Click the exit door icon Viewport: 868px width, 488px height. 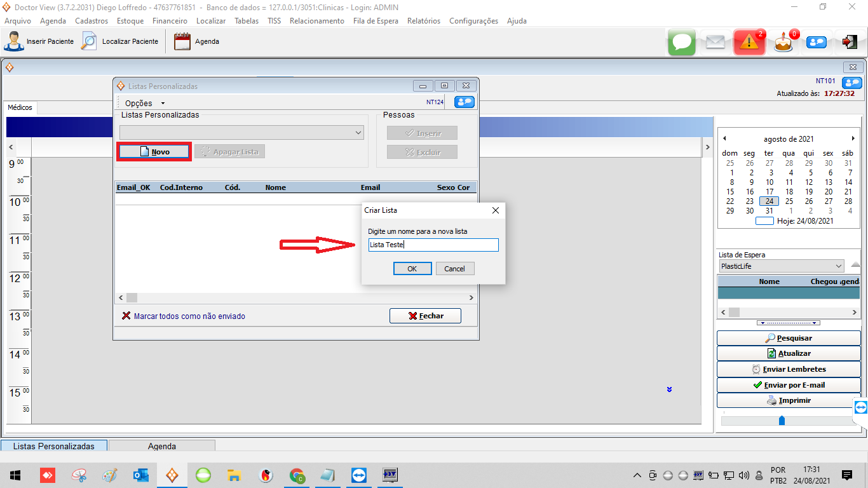pos(849,42)
